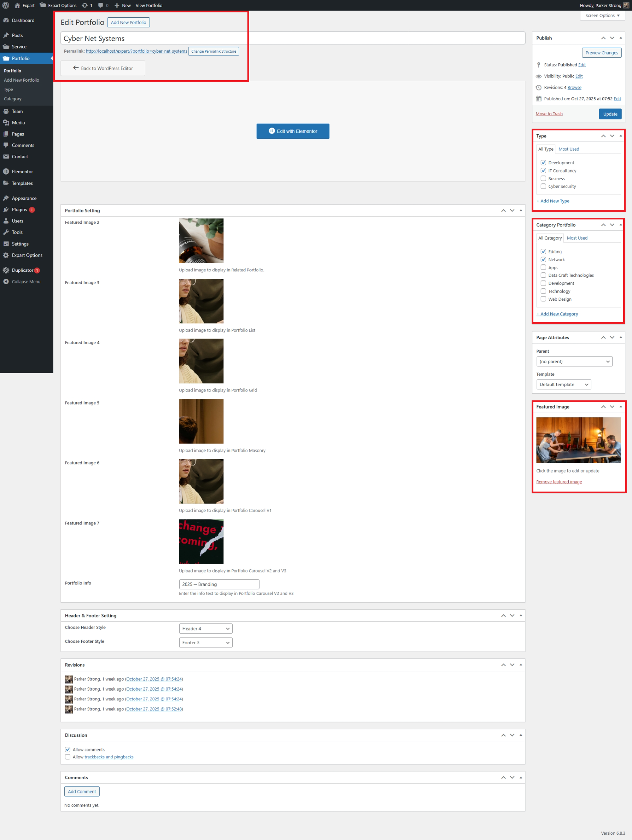Open the Choose Header Style dropdown

pos(205,628)
